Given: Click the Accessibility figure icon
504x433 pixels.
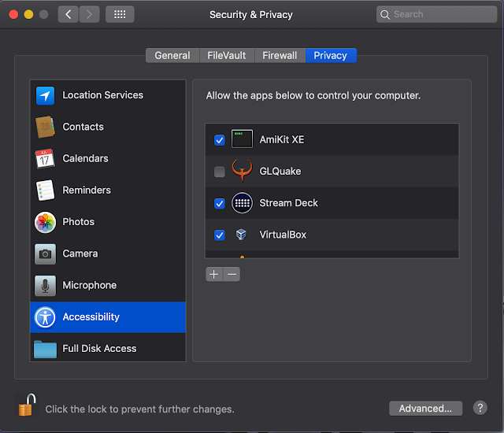Looking at the screenshot, I should 45,317.
